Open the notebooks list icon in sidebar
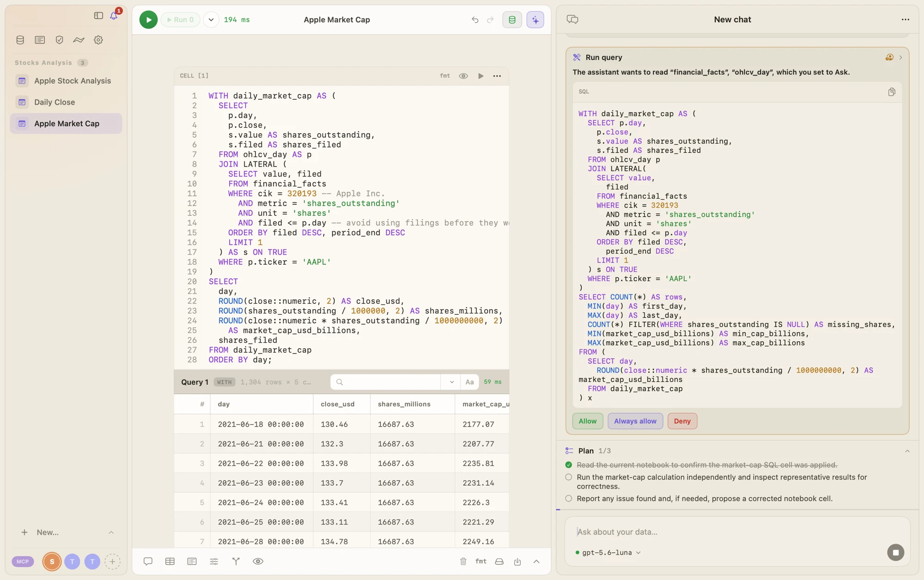Screen dimensions: 924x580 point(40,40)
